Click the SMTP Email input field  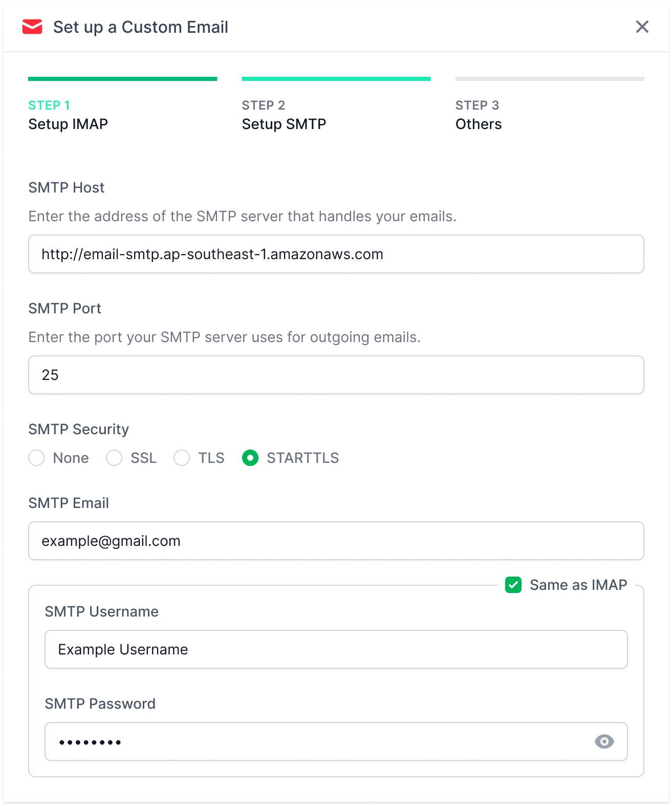point(336,541)
